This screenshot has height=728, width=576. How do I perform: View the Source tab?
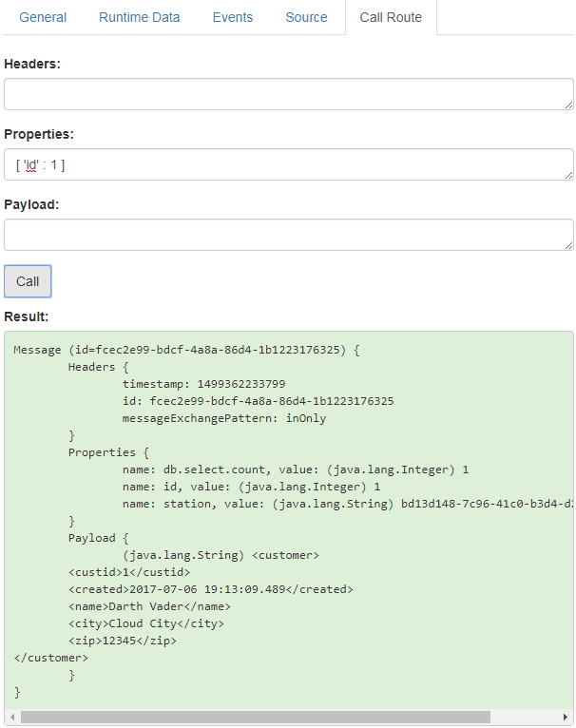coord(306,17)
